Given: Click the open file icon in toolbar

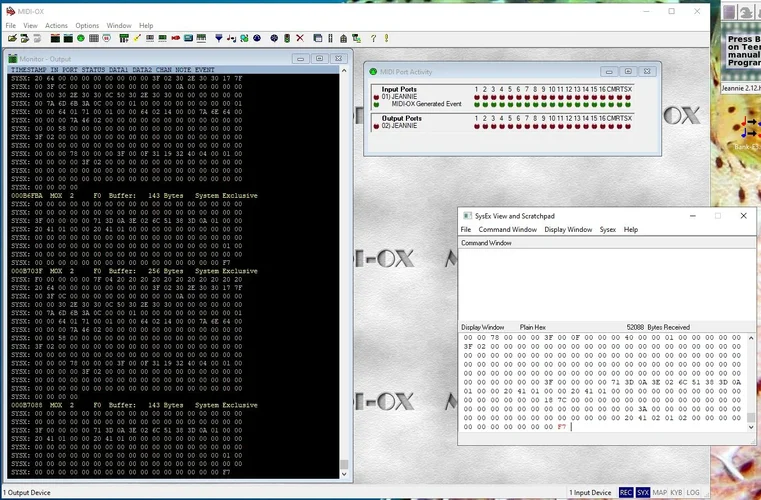Looking at the screenshot, I should (11, 38).
